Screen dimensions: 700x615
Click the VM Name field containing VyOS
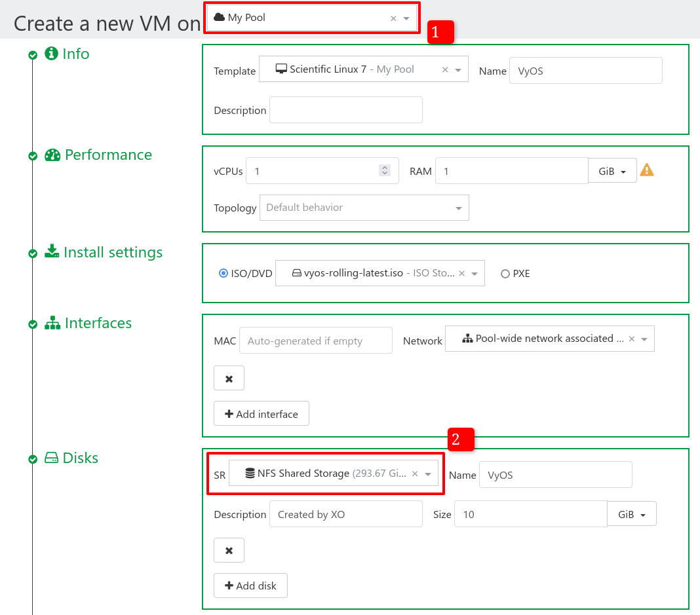click(585, 71)
